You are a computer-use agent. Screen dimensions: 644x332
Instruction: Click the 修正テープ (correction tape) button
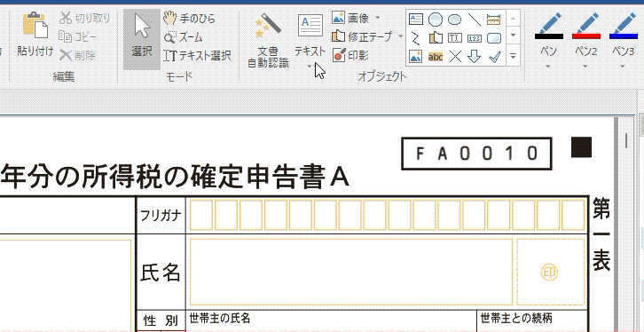[x=362, y=37]
